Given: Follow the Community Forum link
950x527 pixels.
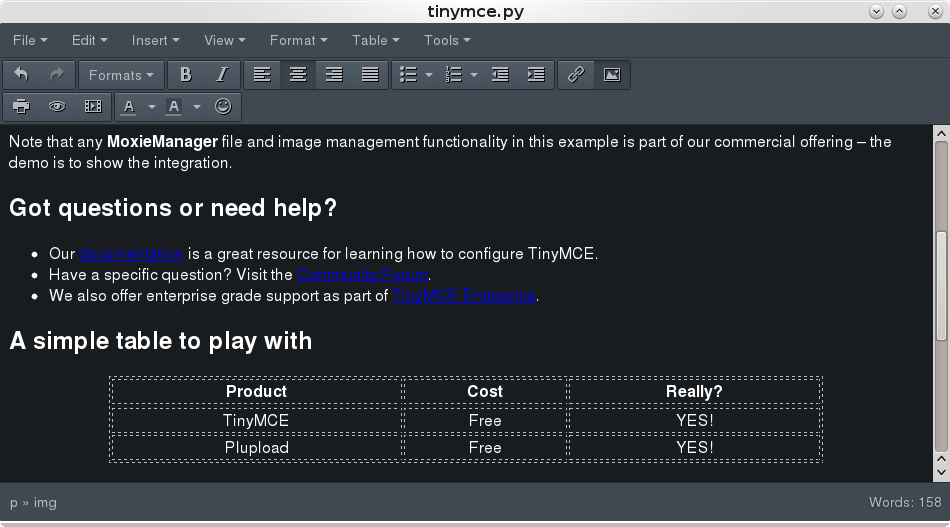Looking at the screenshot, I should (362, 275).
